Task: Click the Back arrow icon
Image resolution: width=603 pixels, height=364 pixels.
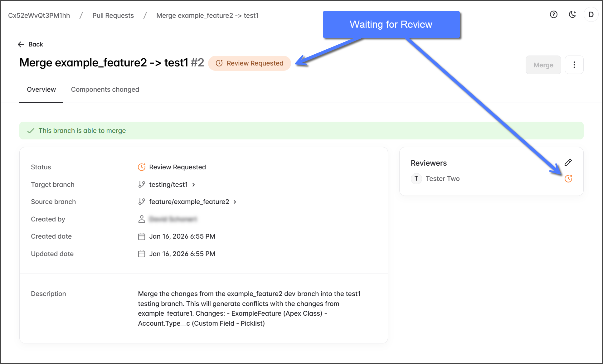Action: [21, 45]
